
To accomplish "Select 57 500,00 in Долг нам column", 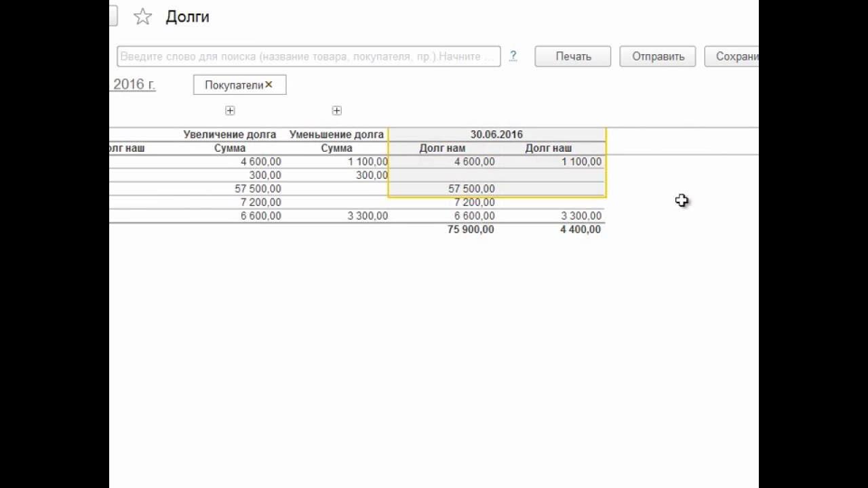I will (471, 188).
